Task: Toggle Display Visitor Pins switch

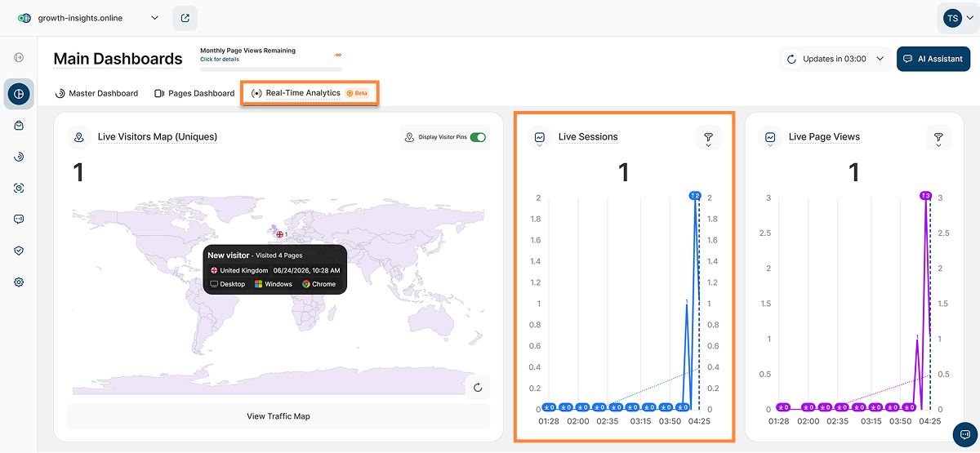Action: [x=478, y=137]
